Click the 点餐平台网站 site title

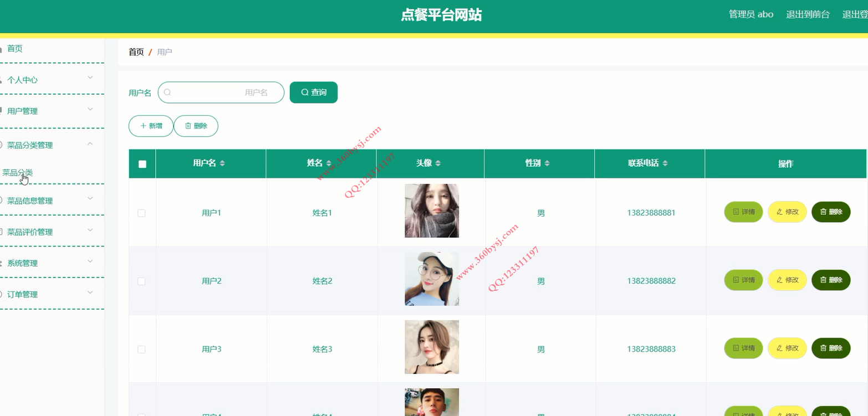click(x=441, y=16)
